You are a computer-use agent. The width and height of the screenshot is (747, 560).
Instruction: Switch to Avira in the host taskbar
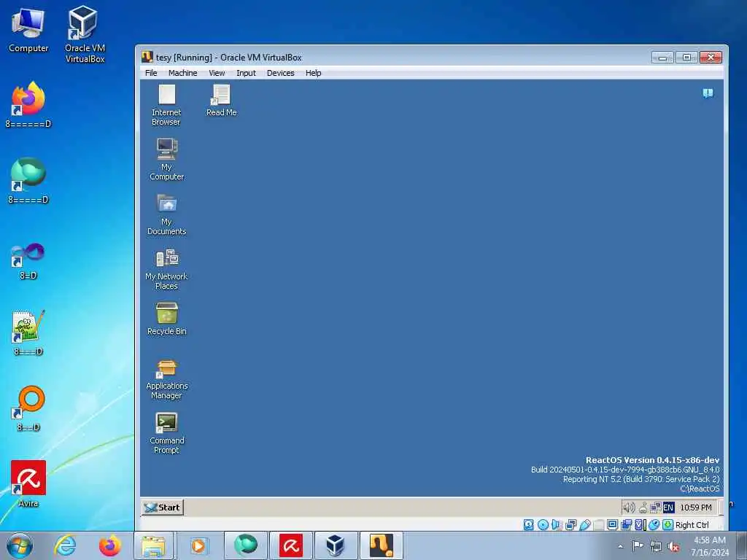click(290, 545)
